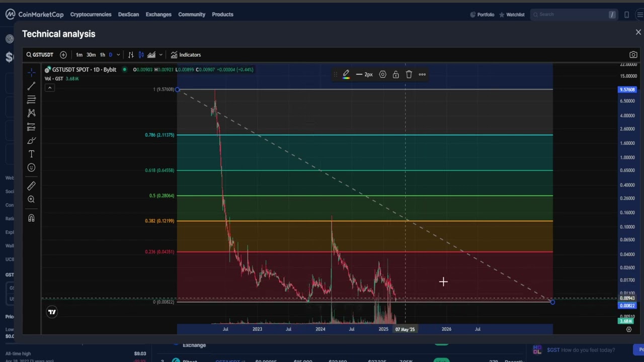Switch to candlestick chart style
Screen dimensions: 644x362
tap(141, 55)
